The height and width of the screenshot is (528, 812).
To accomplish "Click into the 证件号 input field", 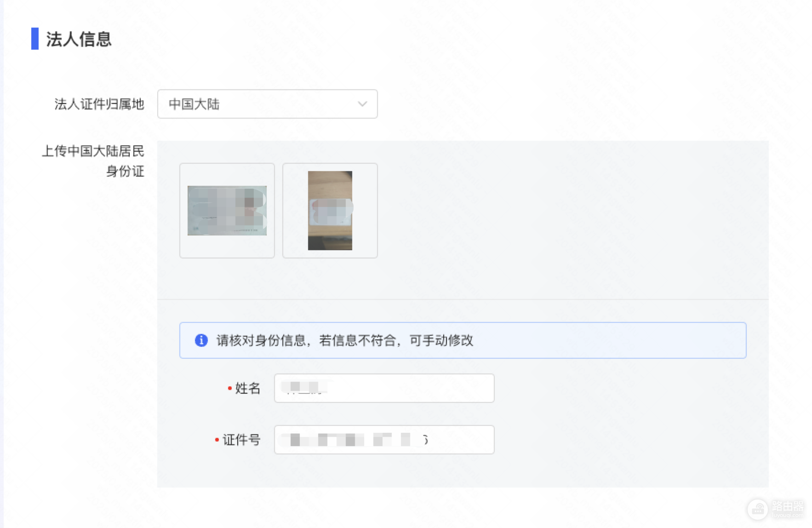I will pos(384,440).
